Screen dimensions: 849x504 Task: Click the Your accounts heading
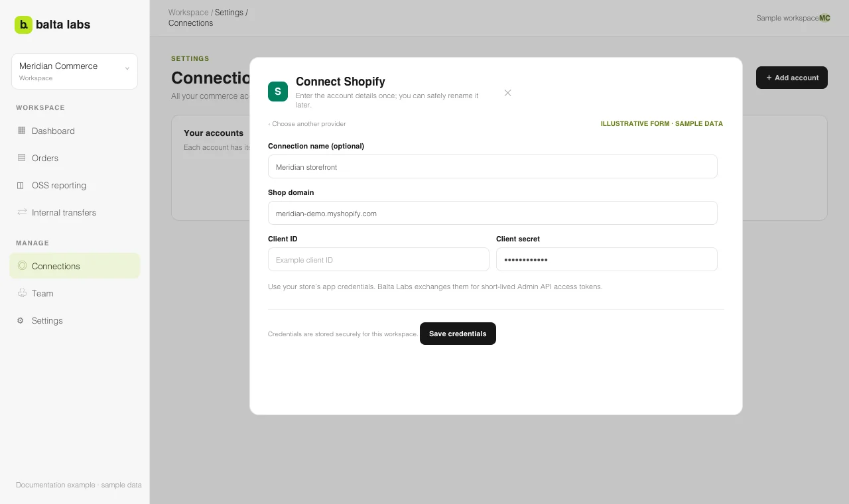214,133
